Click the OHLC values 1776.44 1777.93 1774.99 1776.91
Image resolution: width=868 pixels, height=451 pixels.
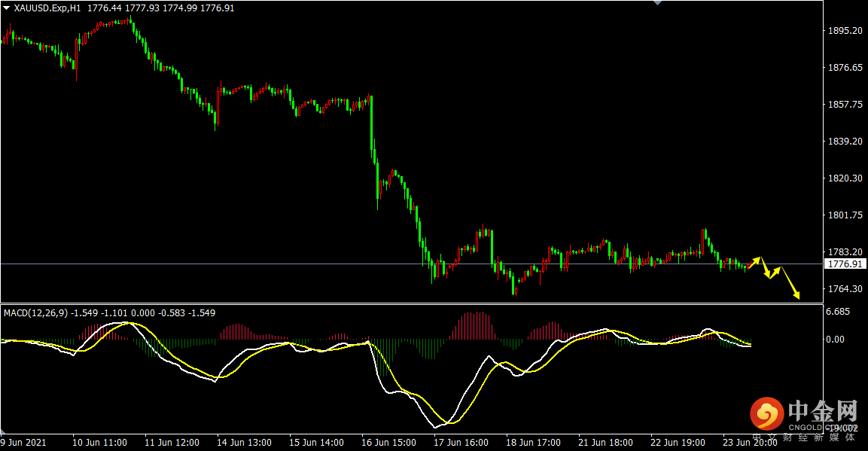(160, 8)
